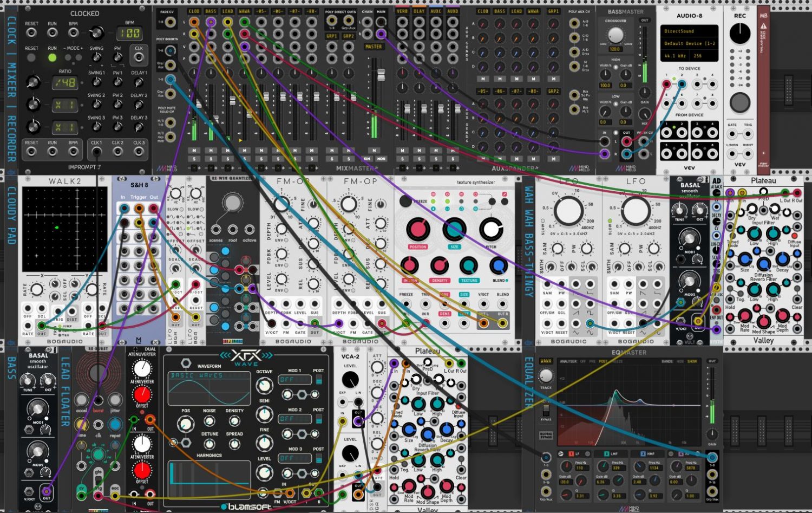Image resolution: width=812 pixels, height=513 pixels.
Task: Open the Basic Waves wavetable selector
Action: pos(208,375)
